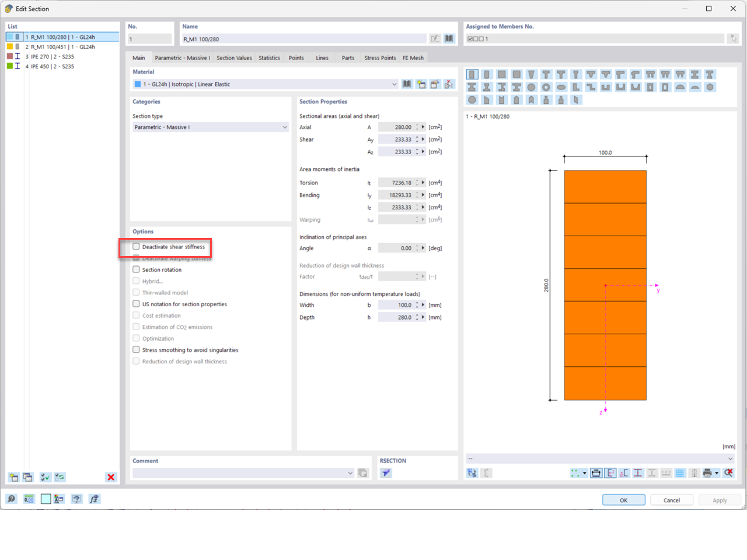Enable Deactivate shear stiffness
Viewport: 747px width, 560px height.
click(x=135, y=247)
